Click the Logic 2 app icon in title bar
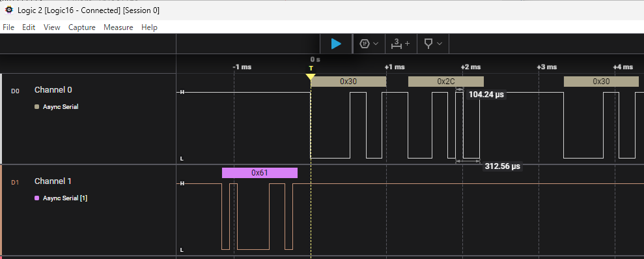 8,10
